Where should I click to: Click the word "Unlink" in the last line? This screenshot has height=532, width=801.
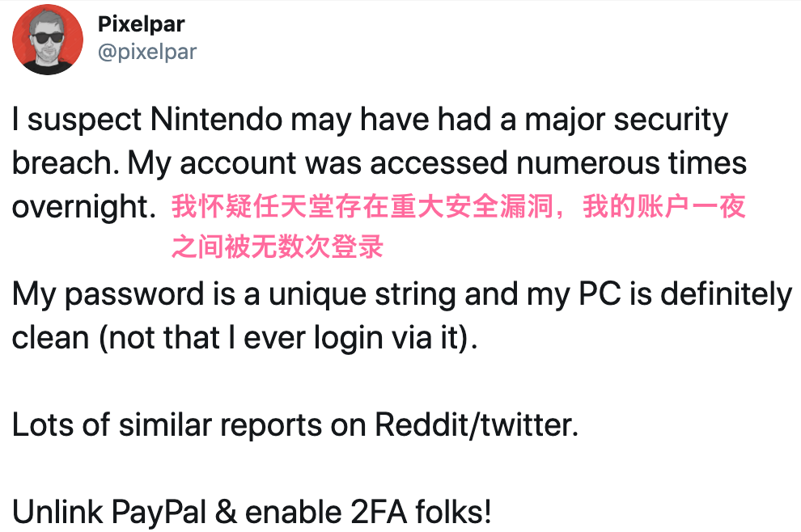(x=56, y=513)
